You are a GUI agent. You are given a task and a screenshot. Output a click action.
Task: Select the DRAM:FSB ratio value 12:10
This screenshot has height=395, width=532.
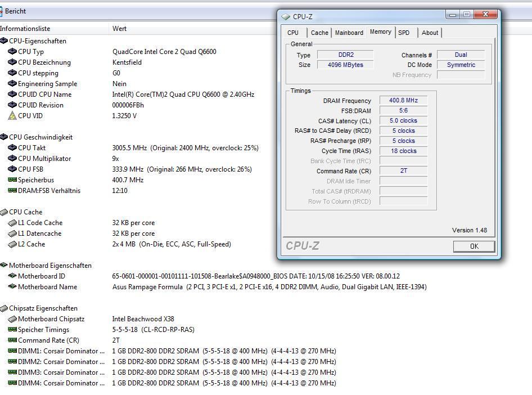120,190
